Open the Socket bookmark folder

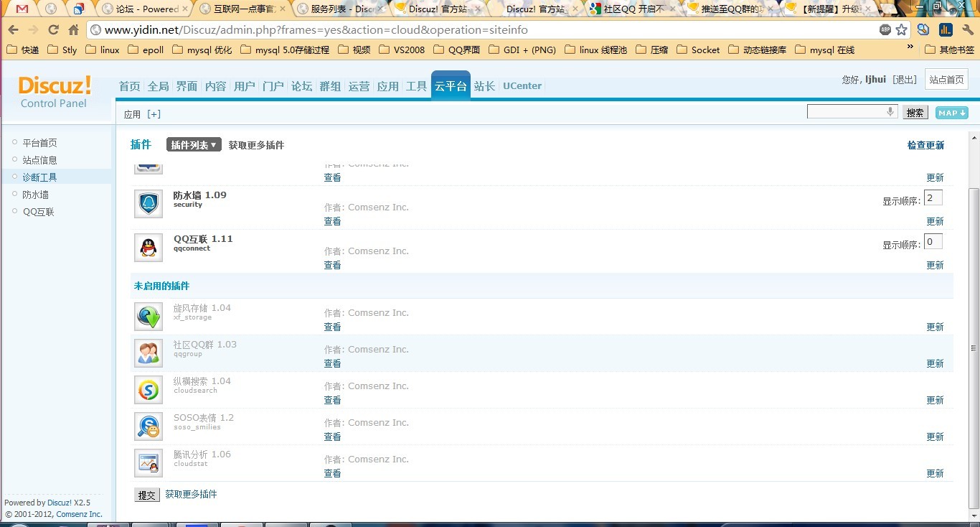pyautogui.click(x=697, y=50)
